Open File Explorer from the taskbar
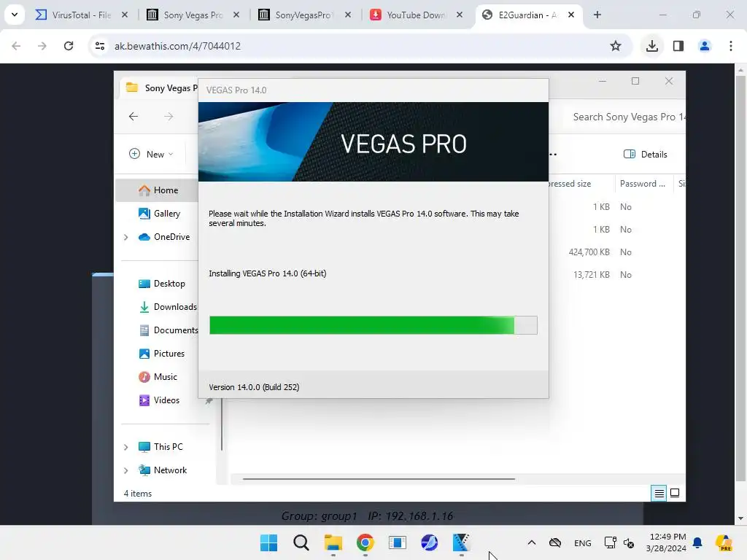The height and width of the screenshot is (560, 747). pyautogui.click(x=333, y=542)
